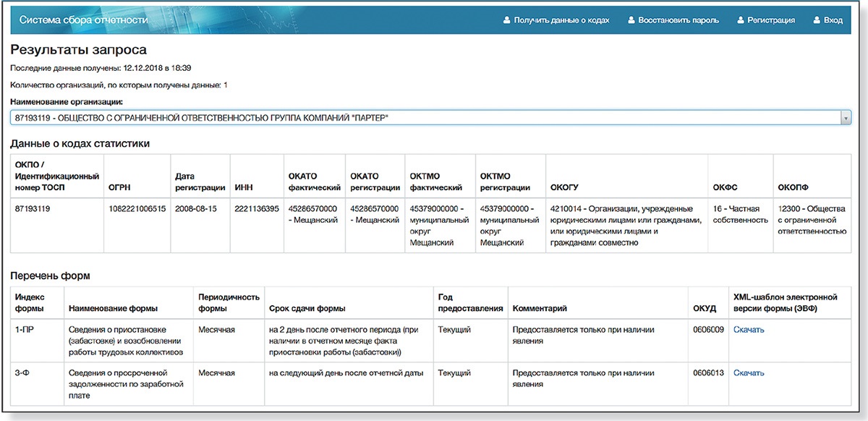Click the "Индекс формы" column header
This screenshot has height=421, width=868.
[x=30, y=302]
